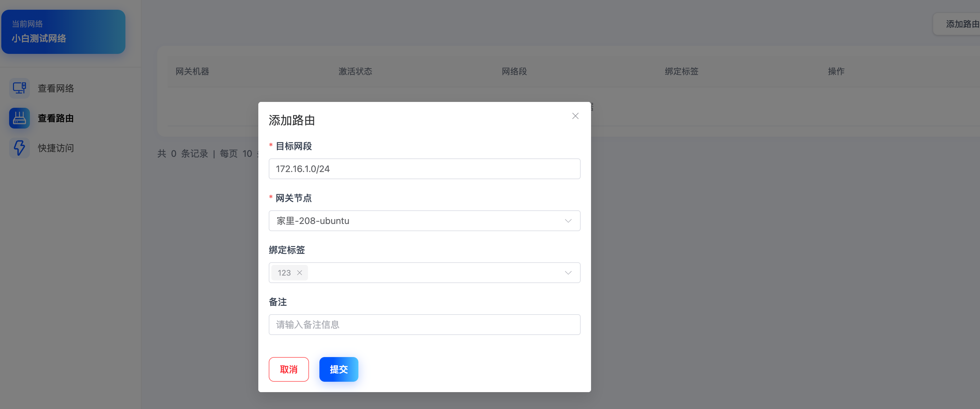Click the 操作 column header
980x409 pixels.
click(x=836, y=71)
